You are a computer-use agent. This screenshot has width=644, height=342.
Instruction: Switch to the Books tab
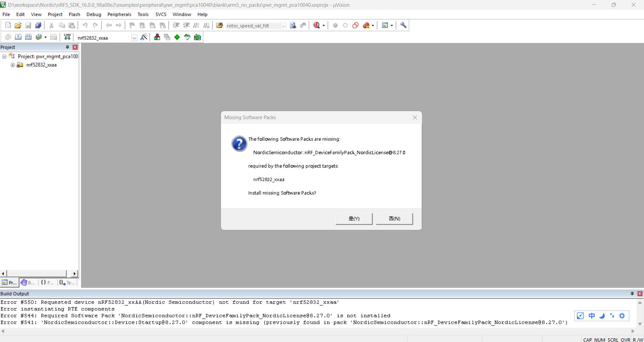coord(28,283)
